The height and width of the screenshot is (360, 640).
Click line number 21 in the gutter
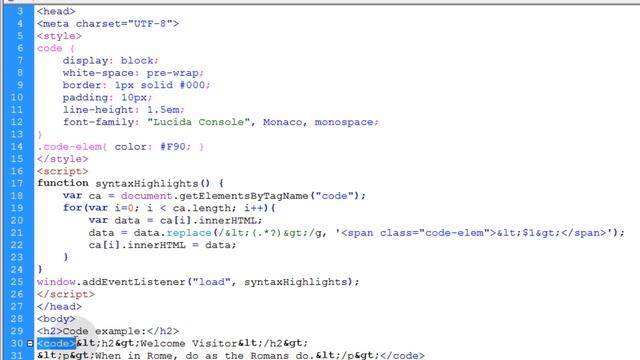click(17, 233)
